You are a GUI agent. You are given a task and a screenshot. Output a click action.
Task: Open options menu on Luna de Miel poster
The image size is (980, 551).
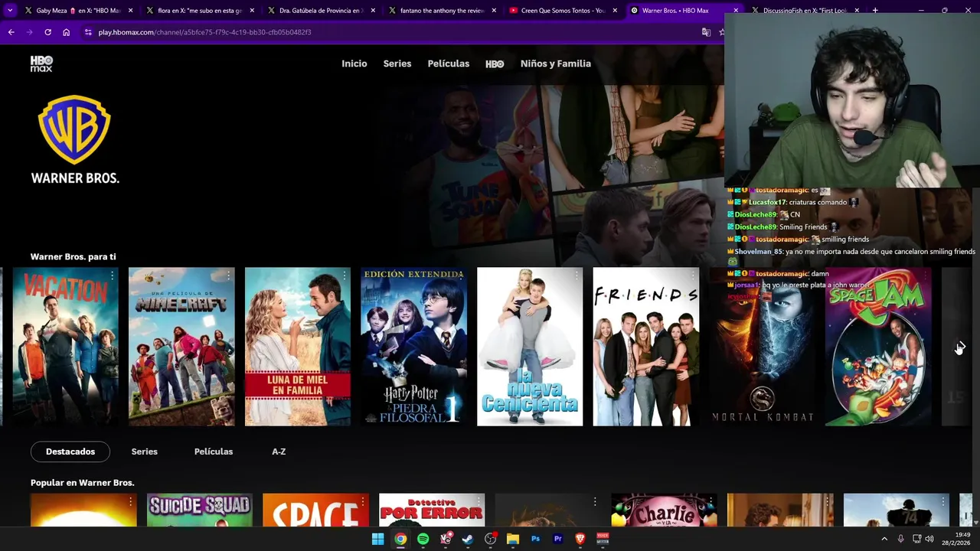point(345,275)
